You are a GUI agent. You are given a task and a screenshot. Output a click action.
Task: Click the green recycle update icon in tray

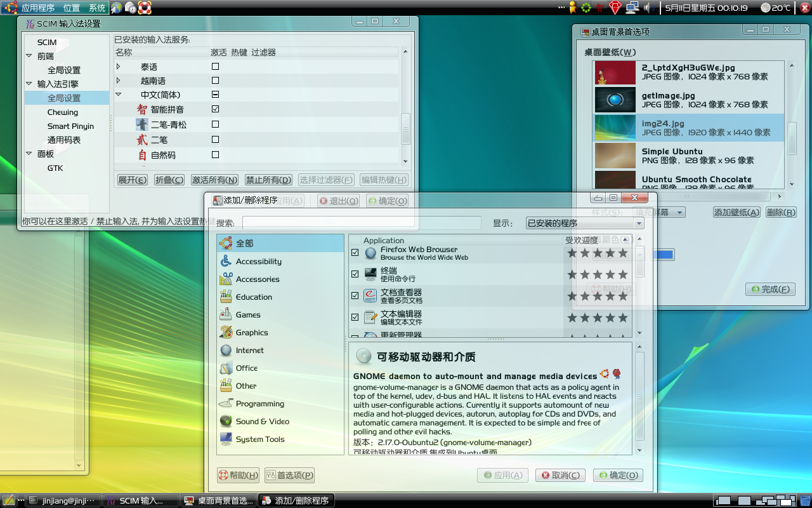[x=586, y=8]
